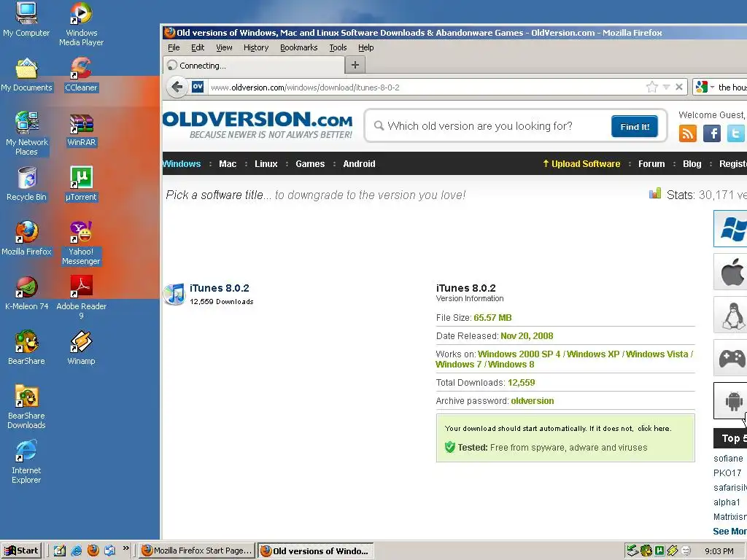Launch K-Meleon 74 browser shortcut
The height and width of the screenshot is (560, 747).
tap(26, 293)
